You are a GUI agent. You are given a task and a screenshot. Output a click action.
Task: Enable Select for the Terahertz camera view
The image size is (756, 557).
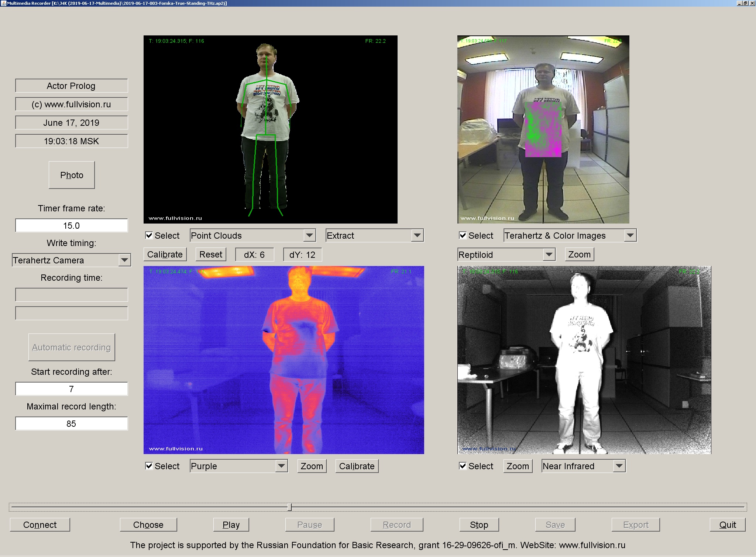point(463,235)
